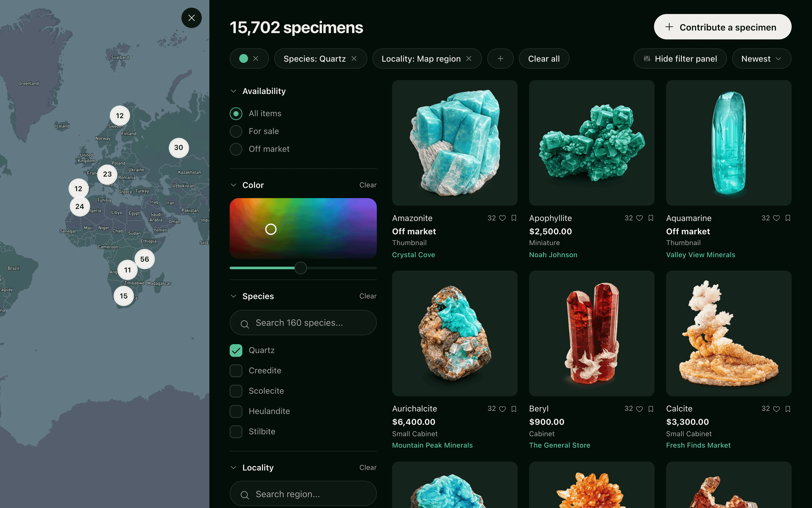Select the All items availability option
The image size is (812, 508).
coord(236,114)
